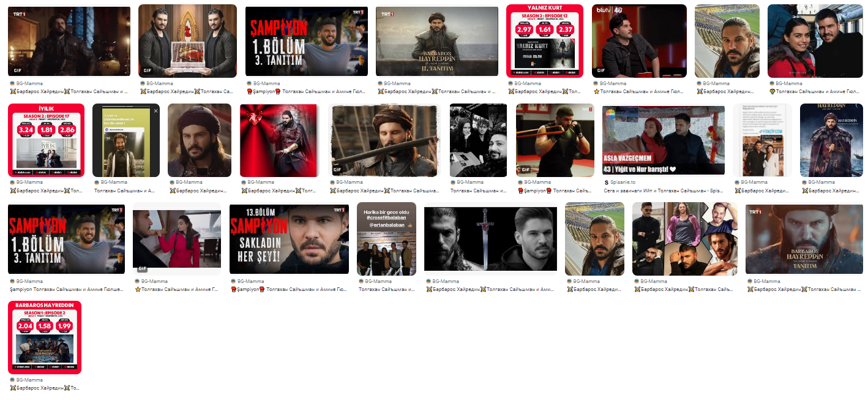Open the İyilik Season 2 Episode 17 ratings image
This screenshot has width=868, height=400.
click(x=46, y=140)
